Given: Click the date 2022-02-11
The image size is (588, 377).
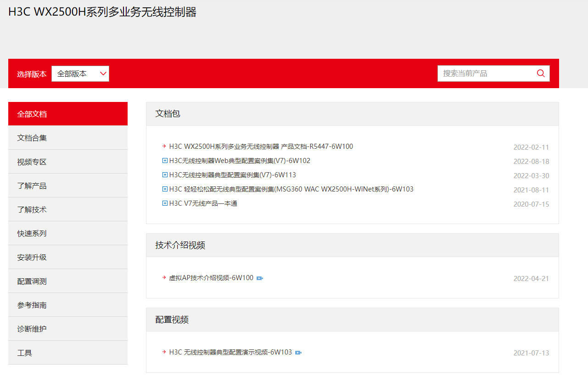Looking at the screenshot, I should click(531, 147).
